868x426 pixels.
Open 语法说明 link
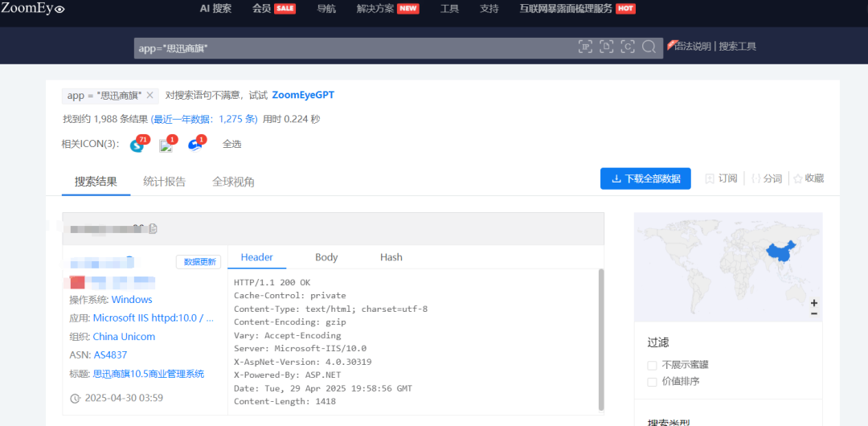point(692,46)
